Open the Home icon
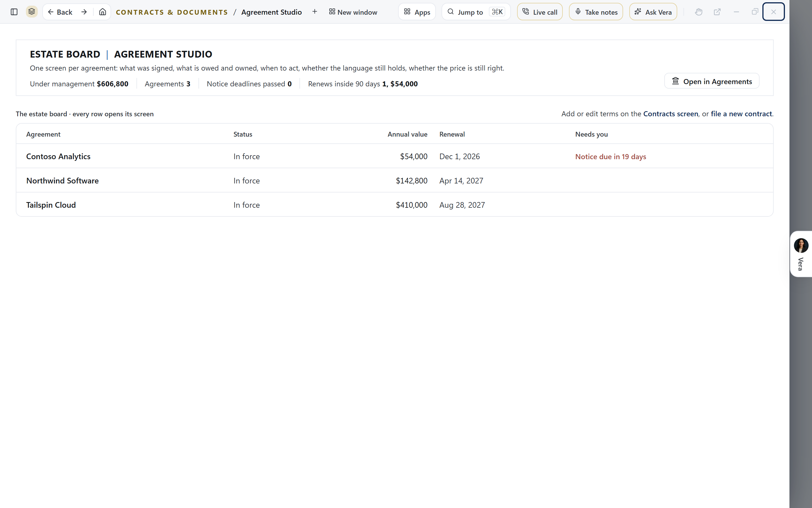The width and height of the screenshot is (812, 508). tap(102, 12)
